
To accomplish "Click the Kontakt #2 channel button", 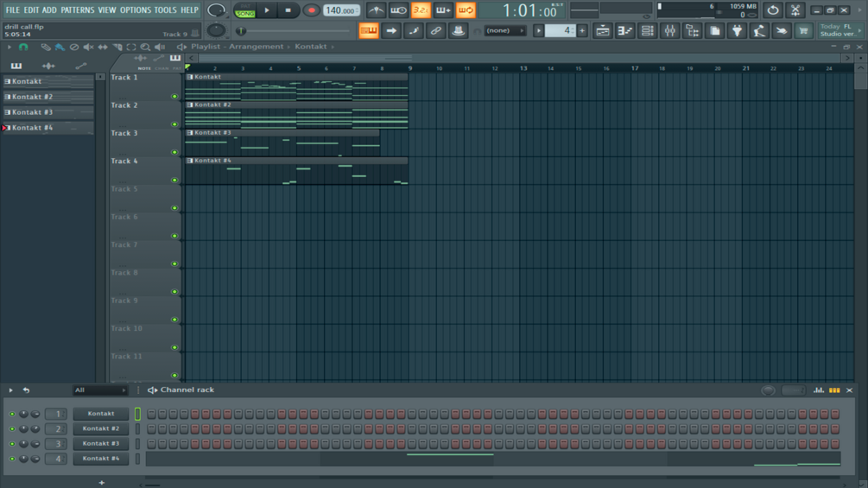I will [101, 428].
